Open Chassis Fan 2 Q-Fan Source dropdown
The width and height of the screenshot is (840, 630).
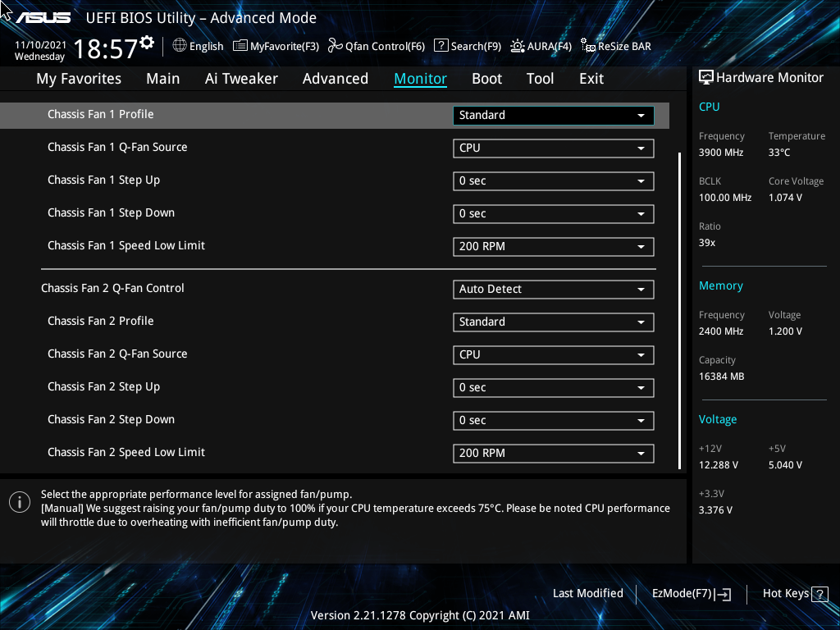(x=554, y=354)
